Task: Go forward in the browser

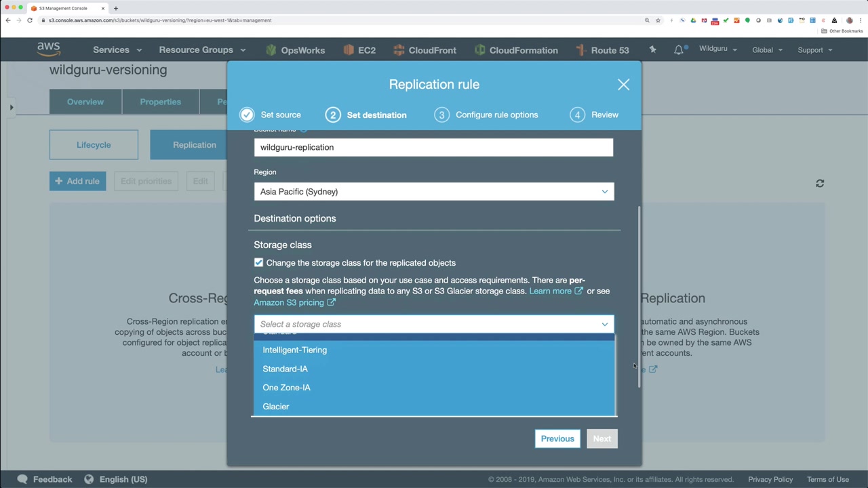Action: point(18,20)
